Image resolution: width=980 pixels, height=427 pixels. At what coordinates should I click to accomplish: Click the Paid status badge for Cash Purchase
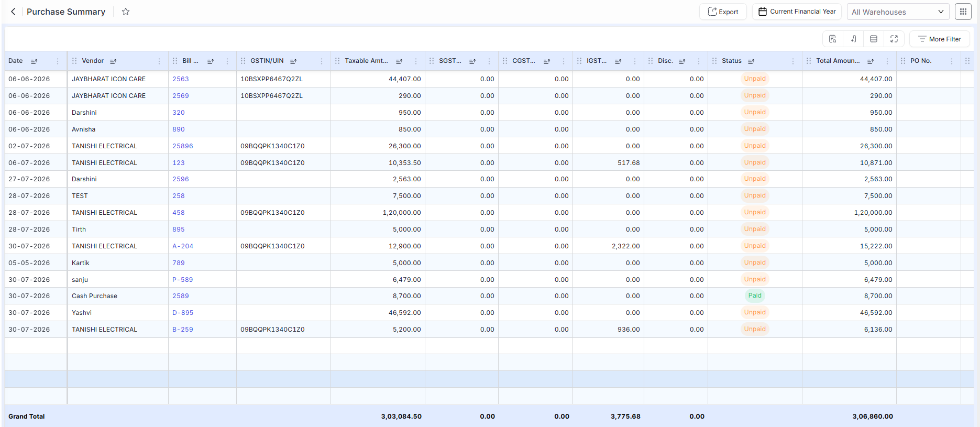[x=755, y=295]
